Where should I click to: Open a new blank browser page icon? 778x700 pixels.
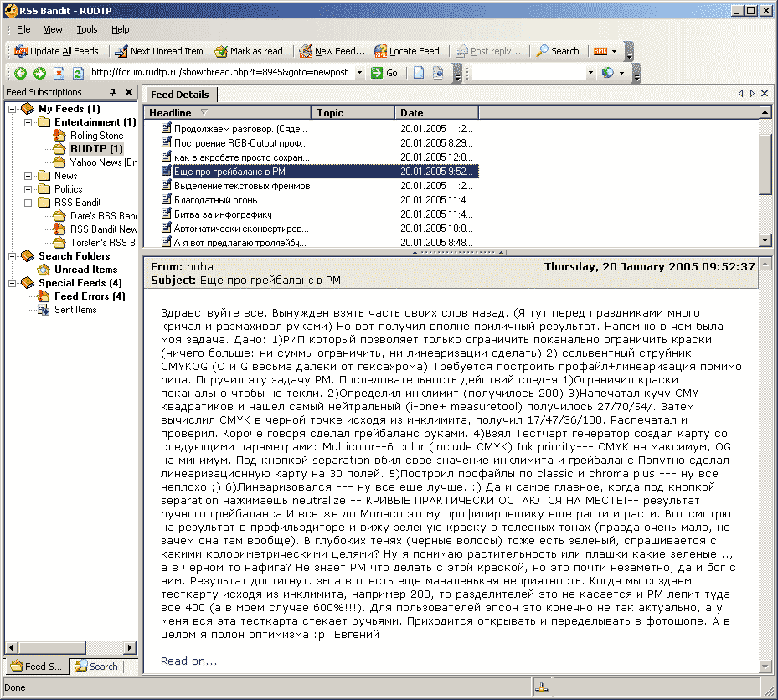tap(419, 73)
